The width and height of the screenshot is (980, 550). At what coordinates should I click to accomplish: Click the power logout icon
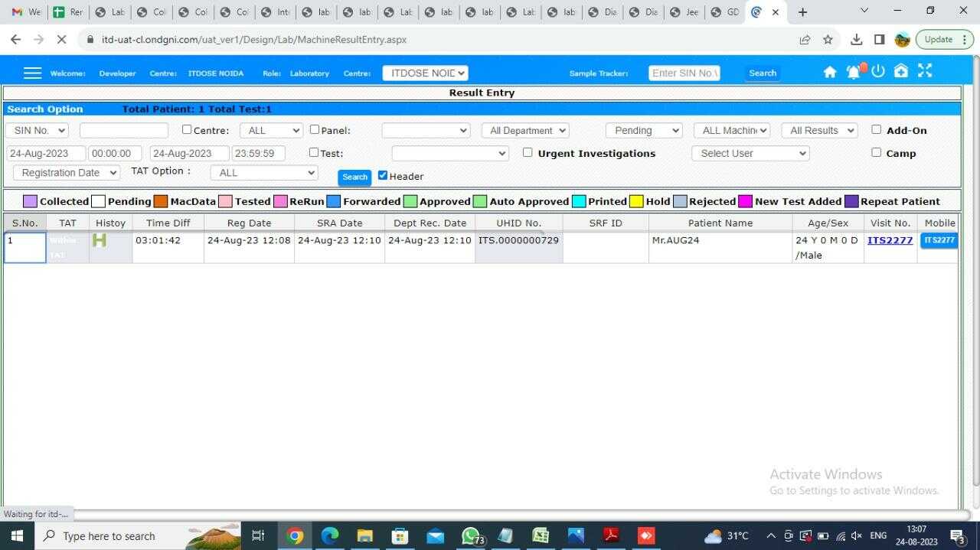pos(877,71)
